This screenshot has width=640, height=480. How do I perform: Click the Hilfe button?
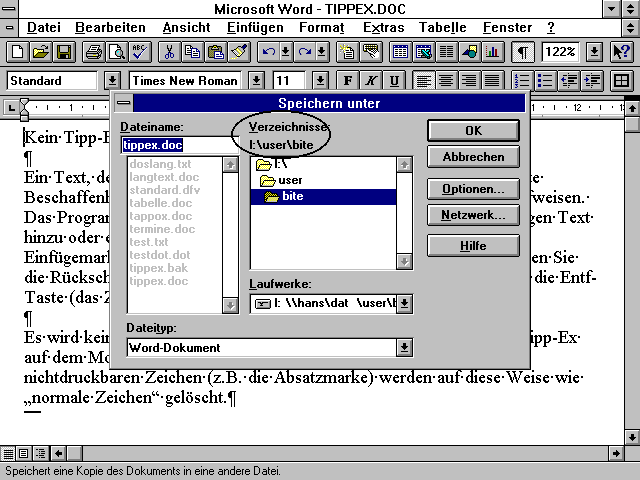coord(473,246)
